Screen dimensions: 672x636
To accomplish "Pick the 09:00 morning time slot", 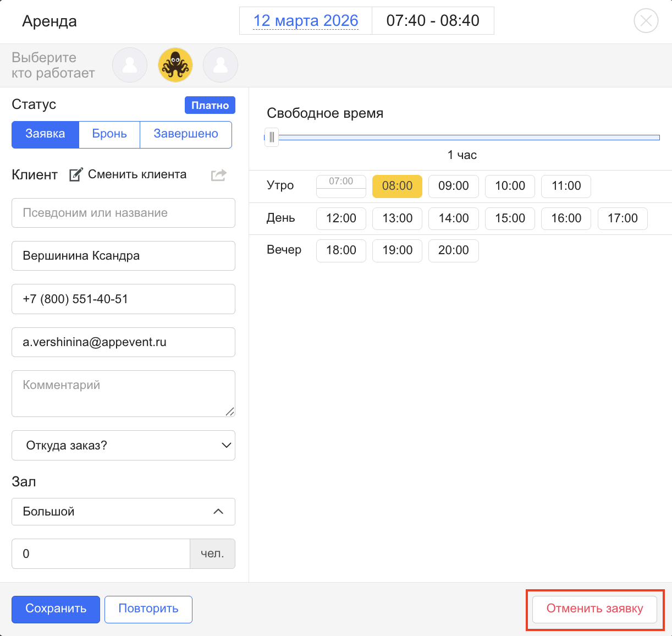I will (x=453, y=186).
